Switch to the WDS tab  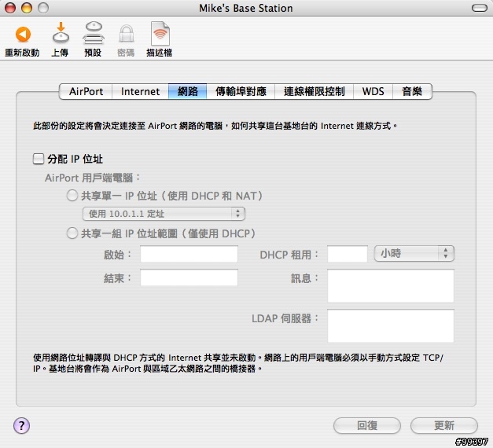point(373,91)
